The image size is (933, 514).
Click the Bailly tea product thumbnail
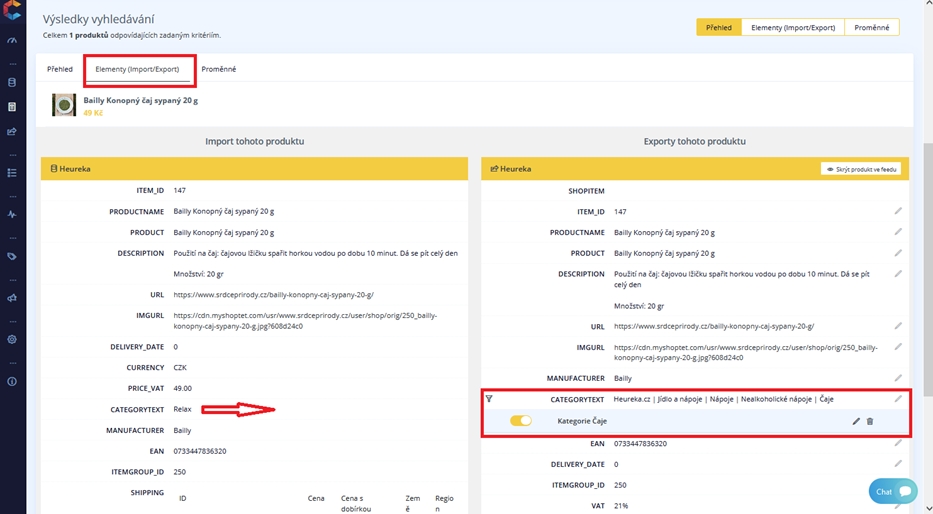pyautogui.click(x=64, y=105)
